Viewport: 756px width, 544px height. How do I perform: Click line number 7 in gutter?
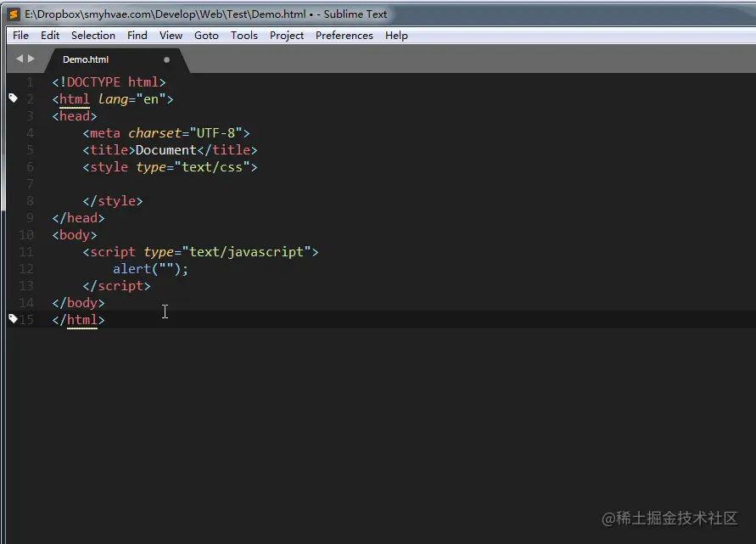pos(30,184)
